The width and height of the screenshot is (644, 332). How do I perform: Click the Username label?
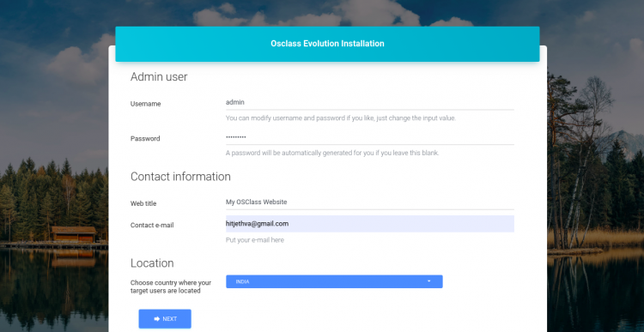[145, 104]
